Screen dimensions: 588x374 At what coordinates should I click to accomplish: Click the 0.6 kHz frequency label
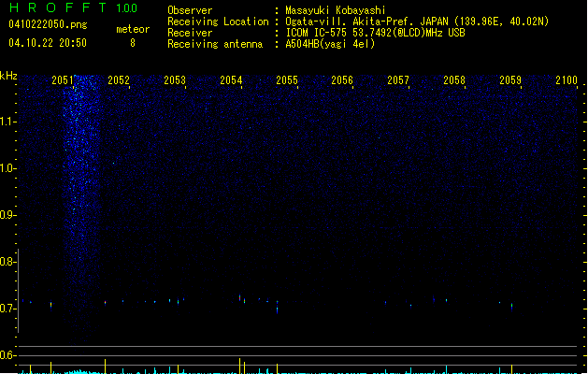pyautogui.click(x=7, y=355)
